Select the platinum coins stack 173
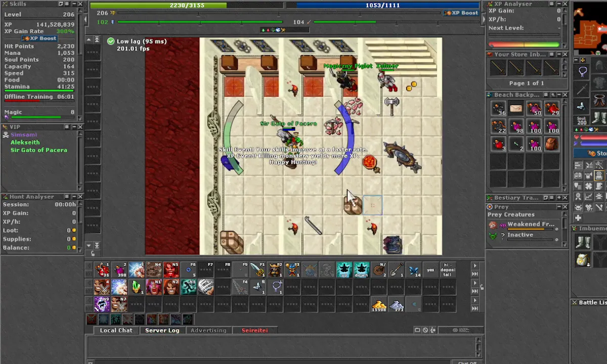 397,304
